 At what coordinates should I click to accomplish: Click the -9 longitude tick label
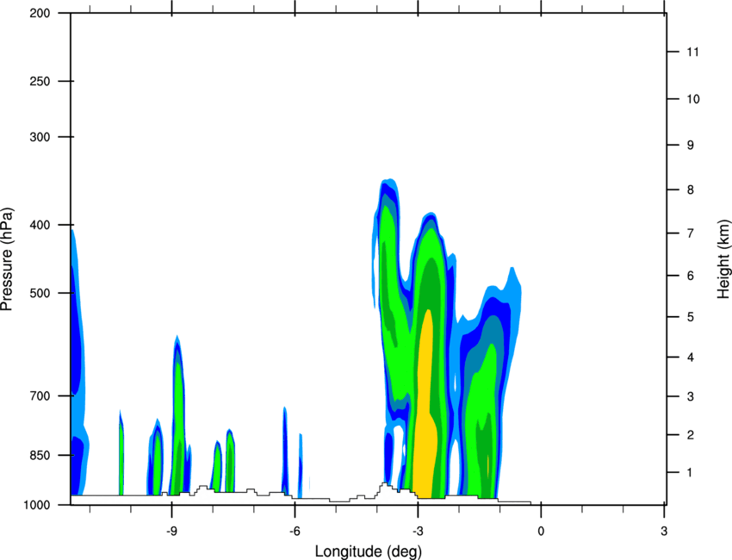(x=171, y=531)
